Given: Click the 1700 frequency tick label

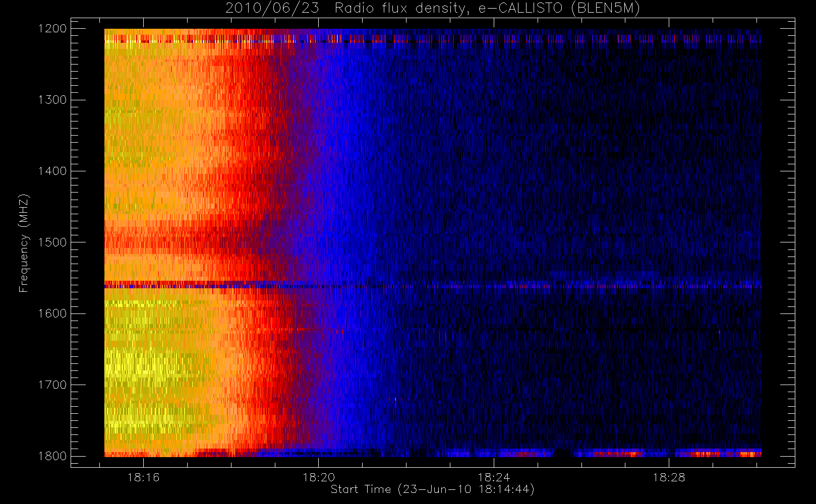Looking at the screenshot, I should coord(52,385).
